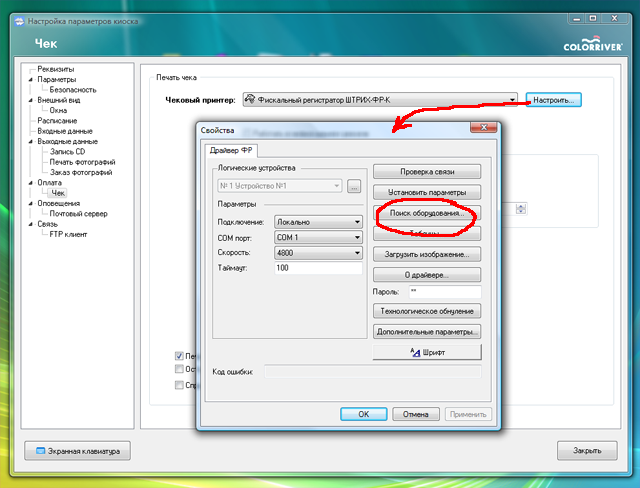Toggle the checked checkbox below the dialog
Viewport: 640px width, 488px height.
[x=180, y=355]
